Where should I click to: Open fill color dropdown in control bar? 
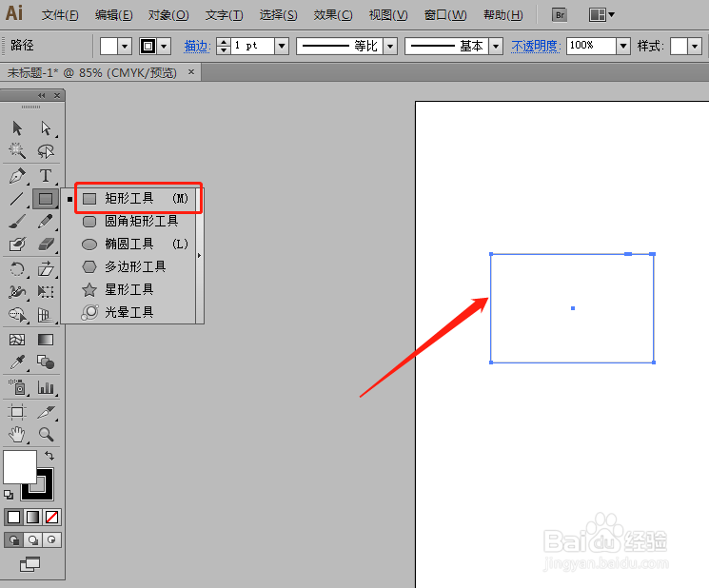[125, 46]
